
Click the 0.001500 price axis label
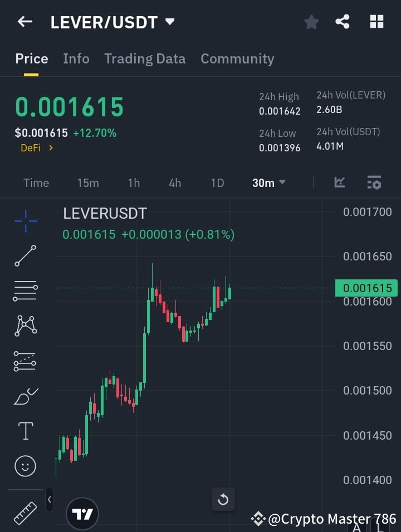click(368, 391)
